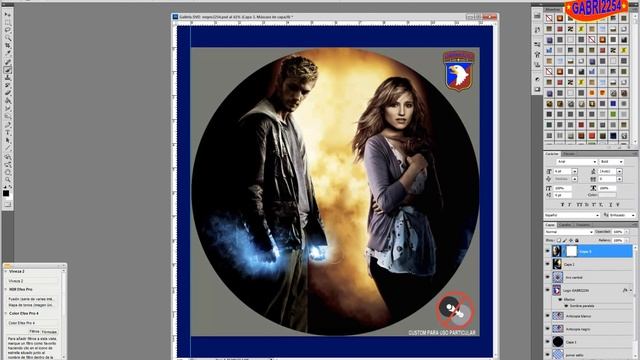Hide the Aro central layer

point(548,277)
